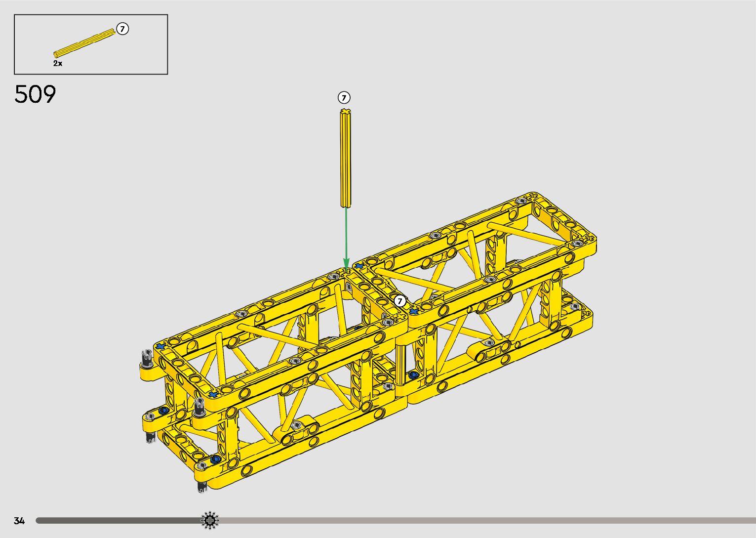Image resolution: width=756 pixels, height=538 pixels.
Task: Click the circled 7 above the vertical axle
Action: pyautogui.click(x=345, y=97)
